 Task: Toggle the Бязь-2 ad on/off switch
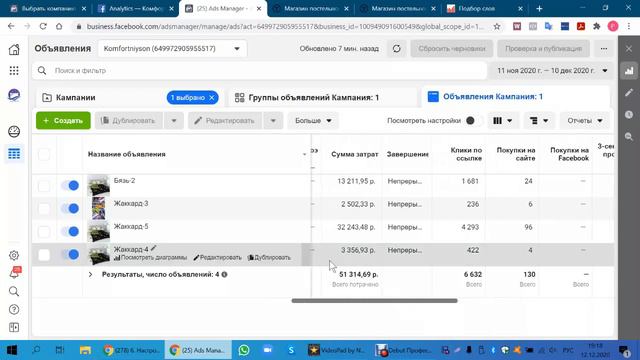click(70, 186)
